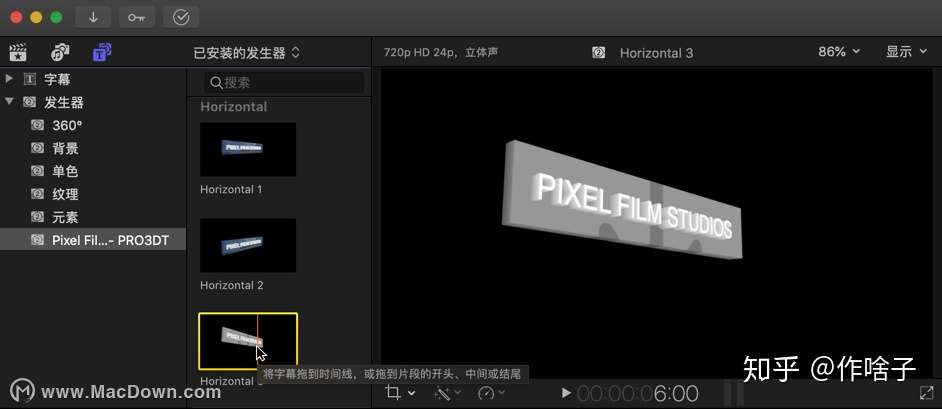Click the 720p HD 24p format text
Image resolution: width=942 pixels, height=409 pixels.
point(440,52)
